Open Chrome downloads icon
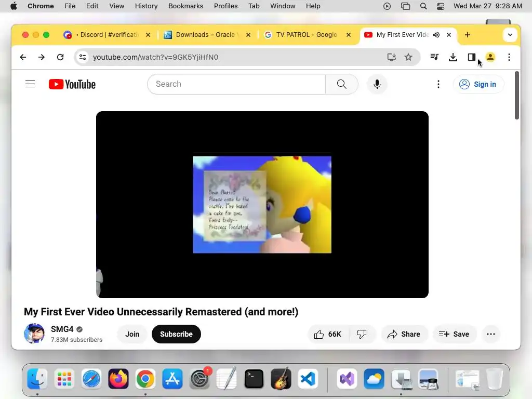Image resolution: width=532 pixels, height=399 pixels. pos(453,57)
